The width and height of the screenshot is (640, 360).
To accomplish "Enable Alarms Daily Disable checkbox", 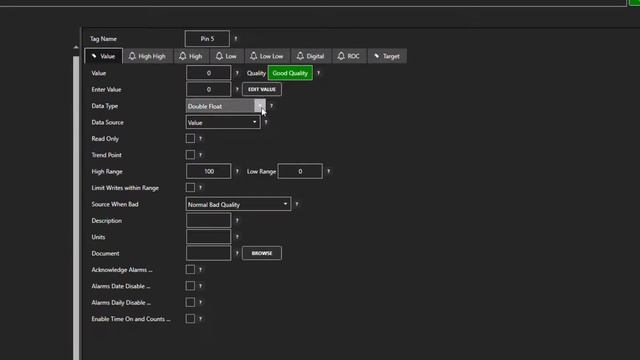I will click(190, 302).
